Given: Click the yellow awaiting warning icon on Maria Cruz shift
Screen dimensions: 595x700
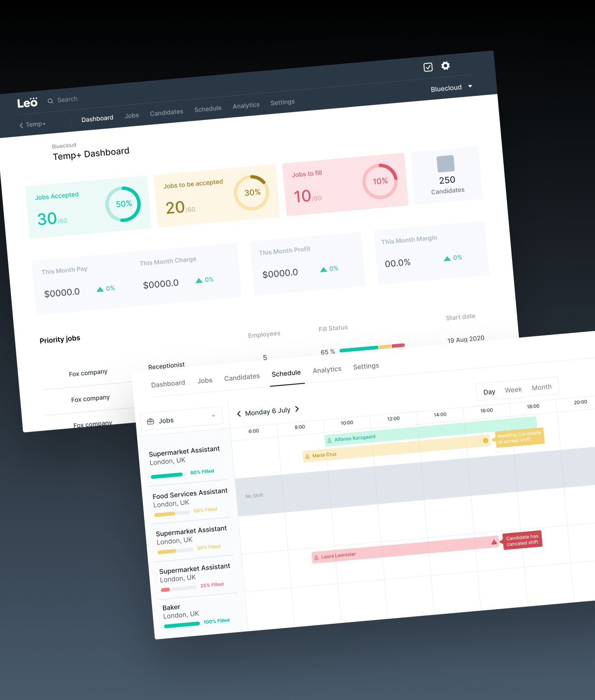Looking at the screenshot, I should coord(485,440).
